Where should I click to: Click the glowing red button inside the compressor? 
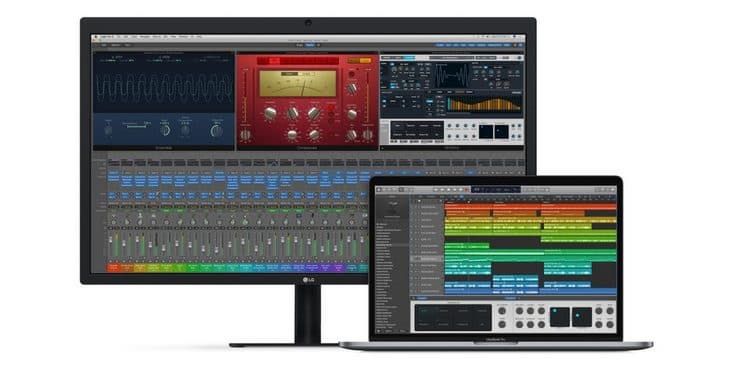pyautogui.click(x=331, y=107)
